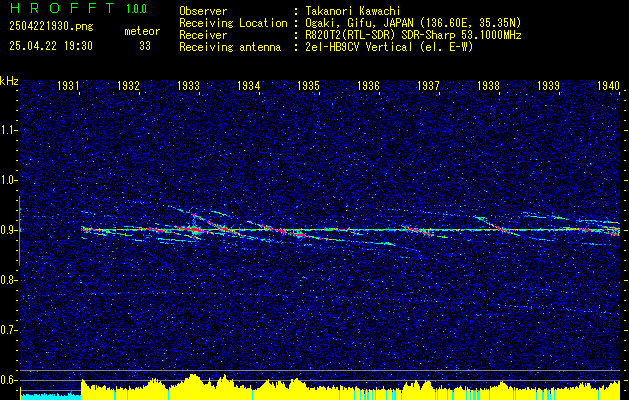629x400 pixels.
Task: Click observer name Takanori Kawachi
Action: [x=353, y=11]
